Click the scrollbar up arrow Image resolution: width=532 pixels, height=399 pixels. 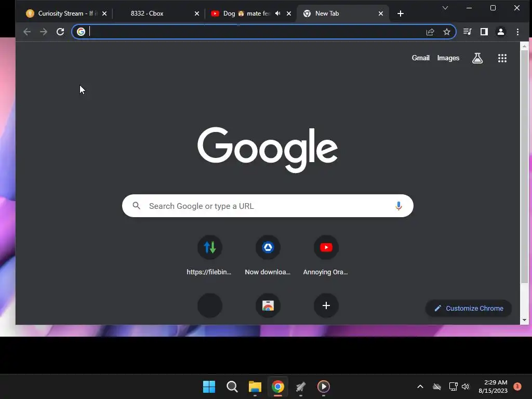pyautogui.click(x=525, y=46)
